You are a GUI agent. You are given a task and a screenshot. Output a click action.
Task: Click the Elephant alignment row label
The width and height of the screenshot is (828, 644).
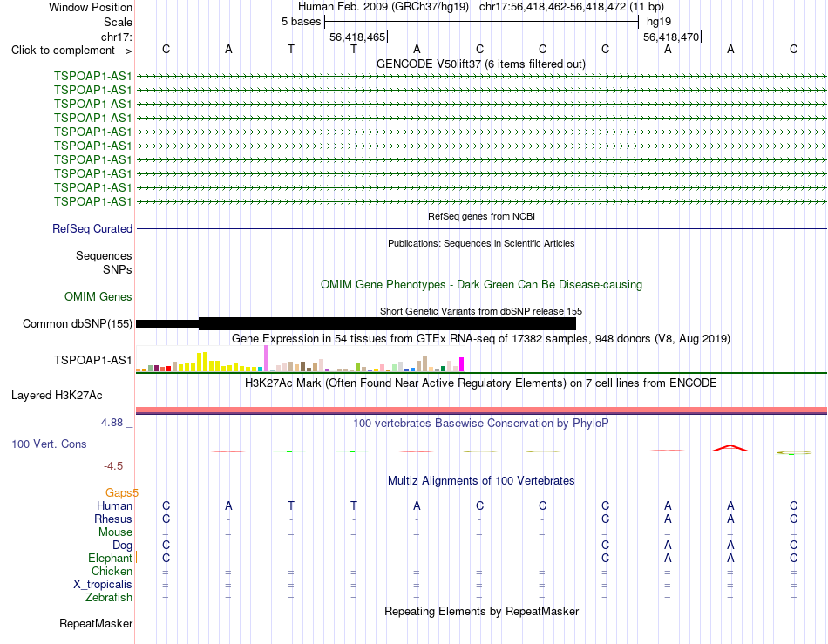click(x=111, y=558)
